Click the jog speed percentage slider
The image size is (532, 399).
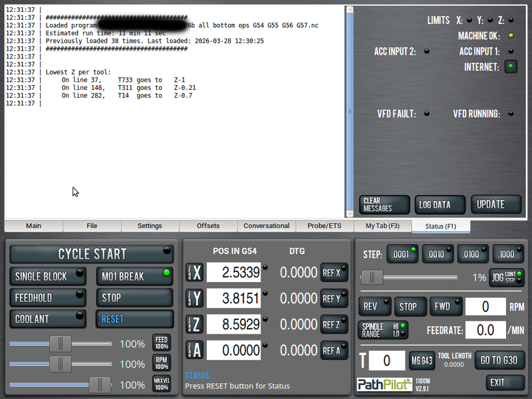point(409,277)
